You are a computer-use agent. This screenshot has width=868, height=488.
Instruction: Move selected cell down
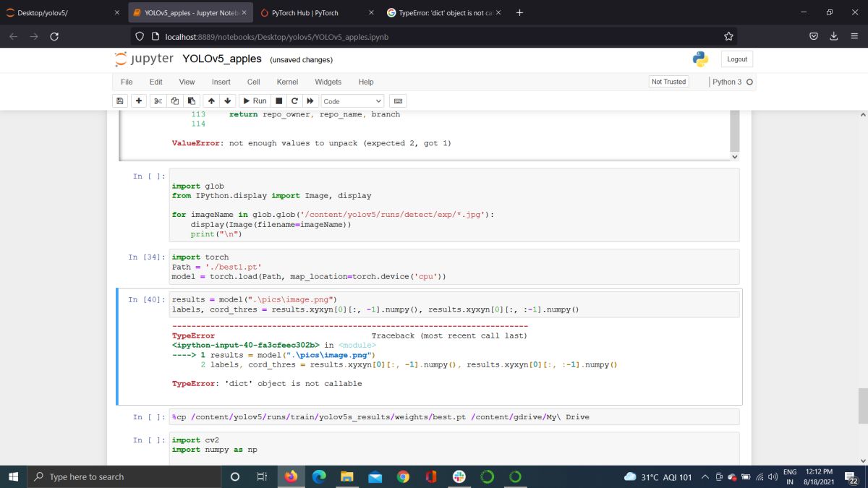[x=227, y=101]
